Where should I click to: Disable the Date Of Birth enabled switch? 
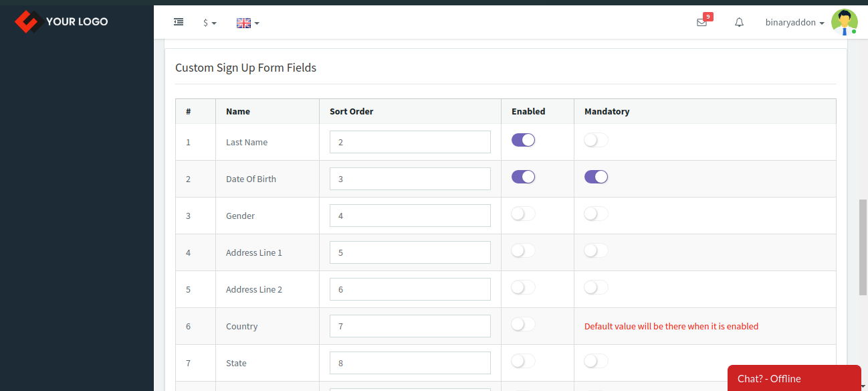pos(523,177)
